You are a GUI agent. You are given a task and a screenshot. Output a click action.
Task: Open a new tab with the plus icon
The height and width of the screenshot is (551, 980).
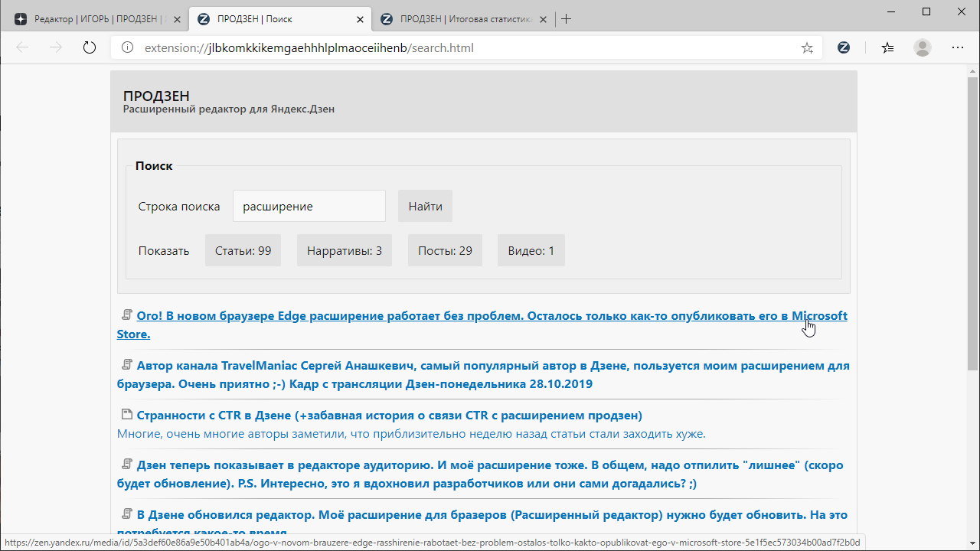tap(567, 19)
